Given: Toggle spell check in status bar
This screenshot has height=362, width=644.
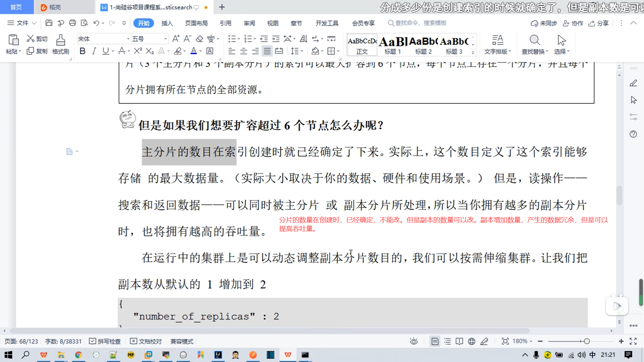Looking at the screenshot, I should [x=105, y=341].
